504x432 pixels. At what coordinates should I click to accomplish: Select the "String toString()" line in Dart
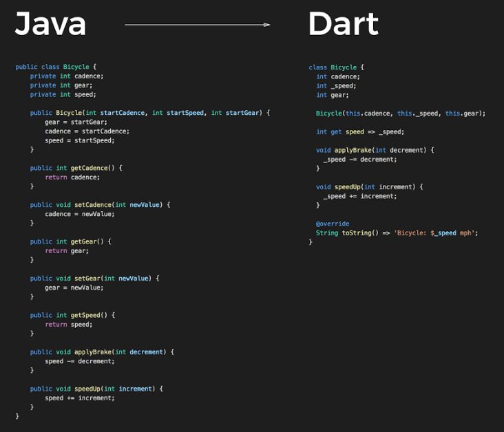(x=397, y=233)
